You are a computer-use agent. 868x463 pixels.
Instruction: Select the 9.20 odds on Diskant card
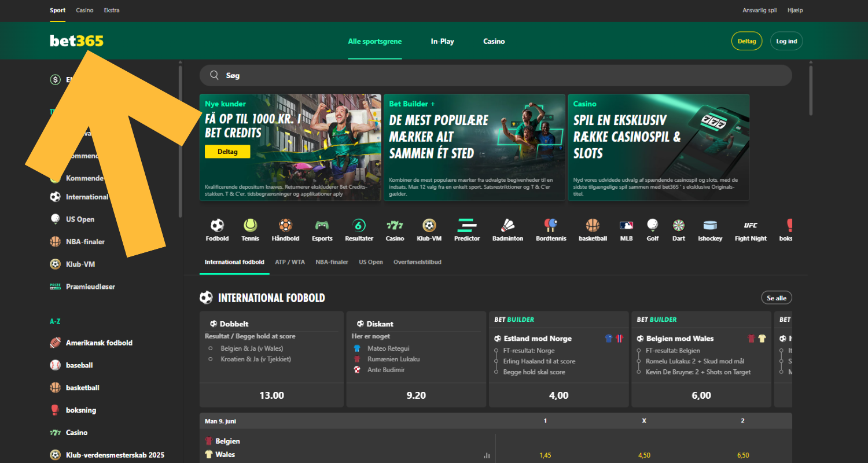pos(416,396)
